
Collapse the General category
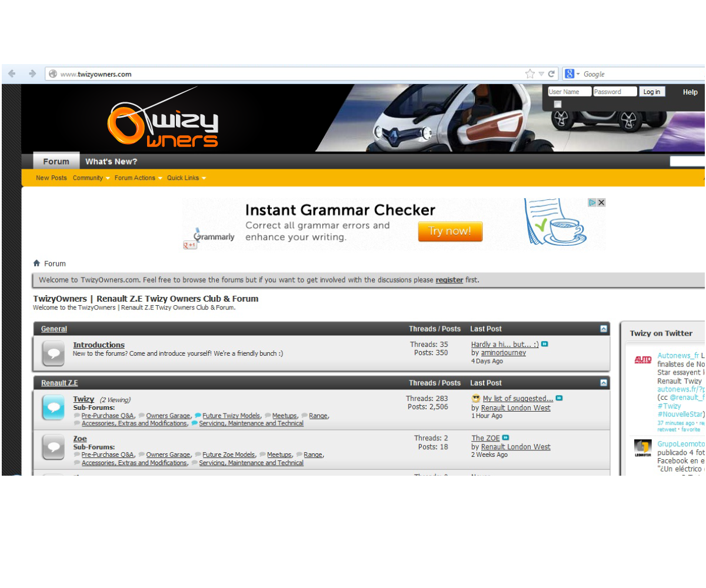point(604,329)
